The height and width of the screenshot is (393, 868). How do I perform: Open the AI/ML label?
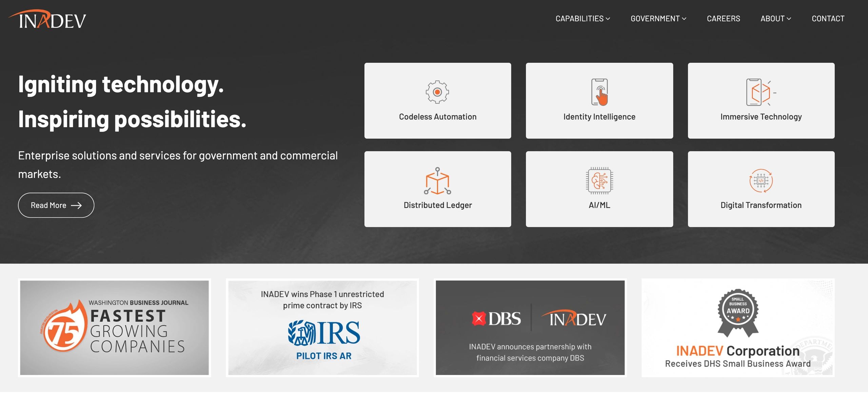(x=599, y=205)
